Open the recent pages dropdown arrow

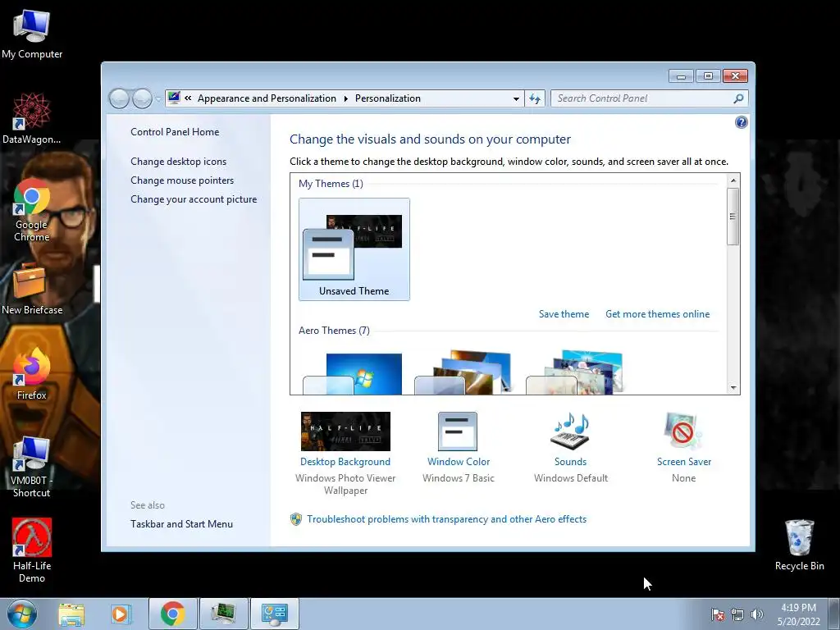[x=158, y=98]
